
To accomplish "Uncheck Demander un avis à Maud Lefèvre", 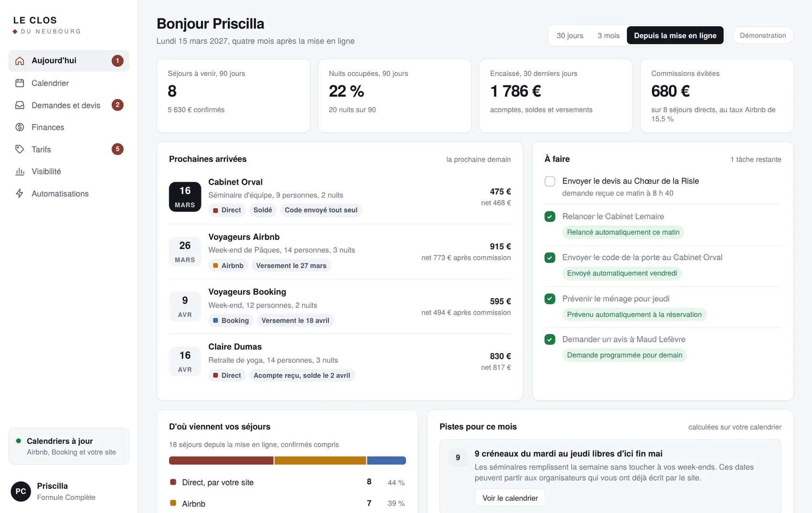I will (550, 339).
